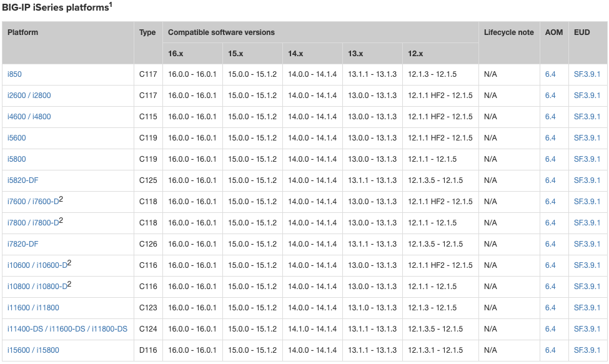
Task: Click AOM 6.4 link in i7600 row
Action: 550,202
